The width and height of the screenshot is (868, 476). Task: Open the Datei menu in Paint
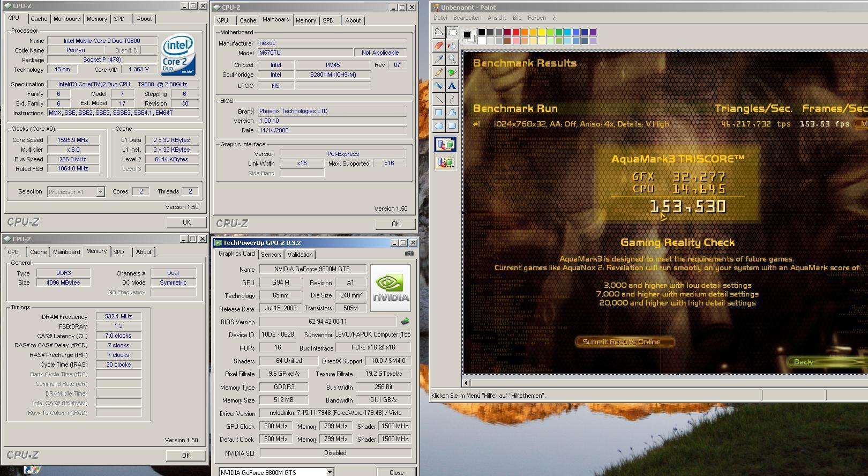(440, 18)
